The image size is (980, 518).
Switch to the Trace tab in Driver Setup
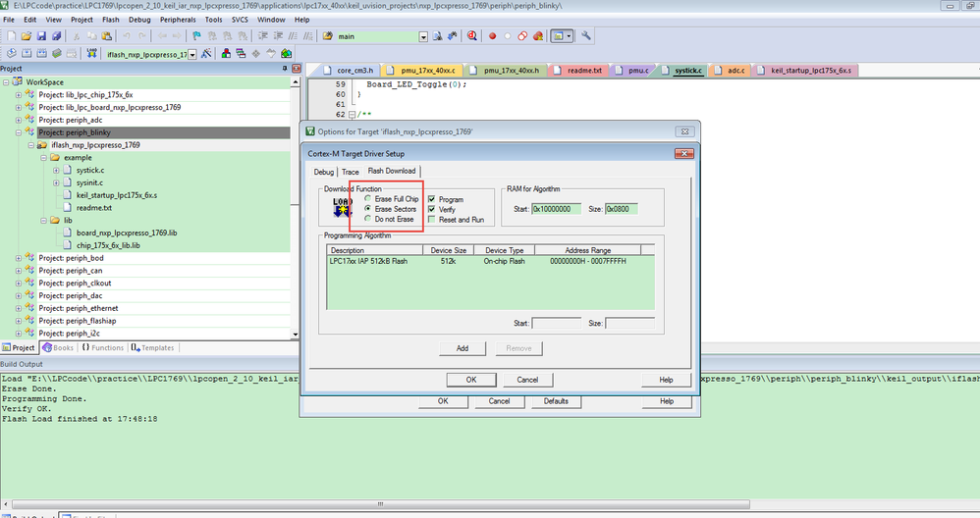pos(350,172)
